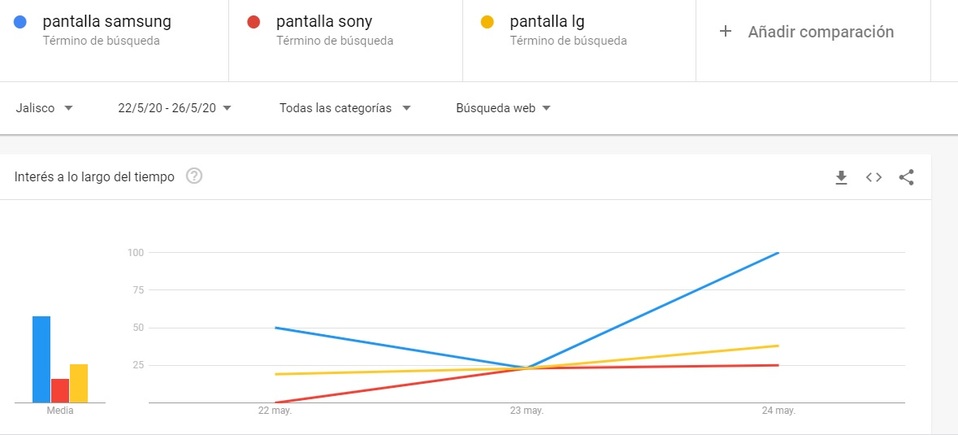Click the blue dot for pantalla samsung

[x=20, y=22]
